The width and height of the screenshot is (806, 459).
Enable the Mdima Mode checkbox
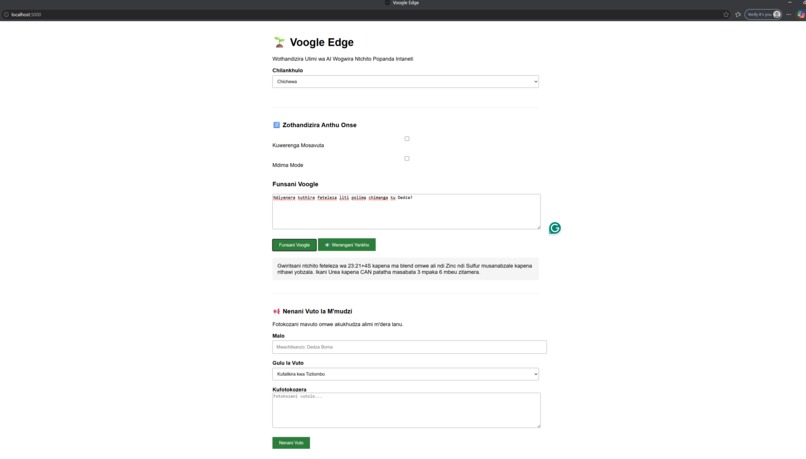[407, 158]
